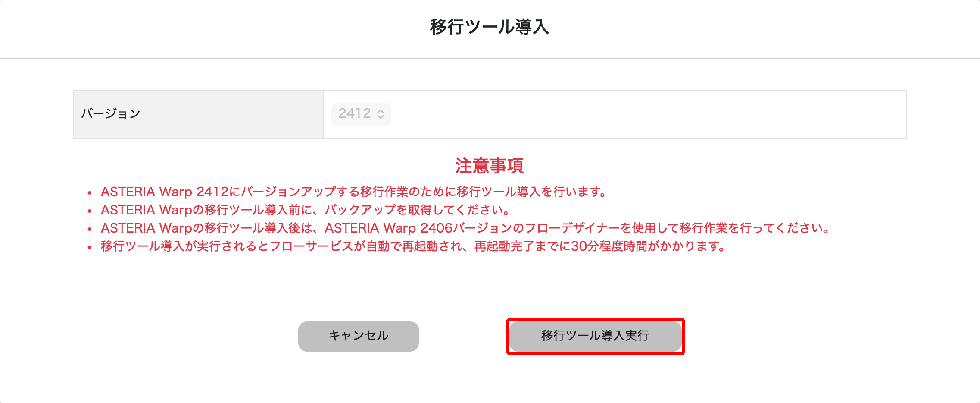
Task: Select the notice about 30-minute restart
Action: 413,246
